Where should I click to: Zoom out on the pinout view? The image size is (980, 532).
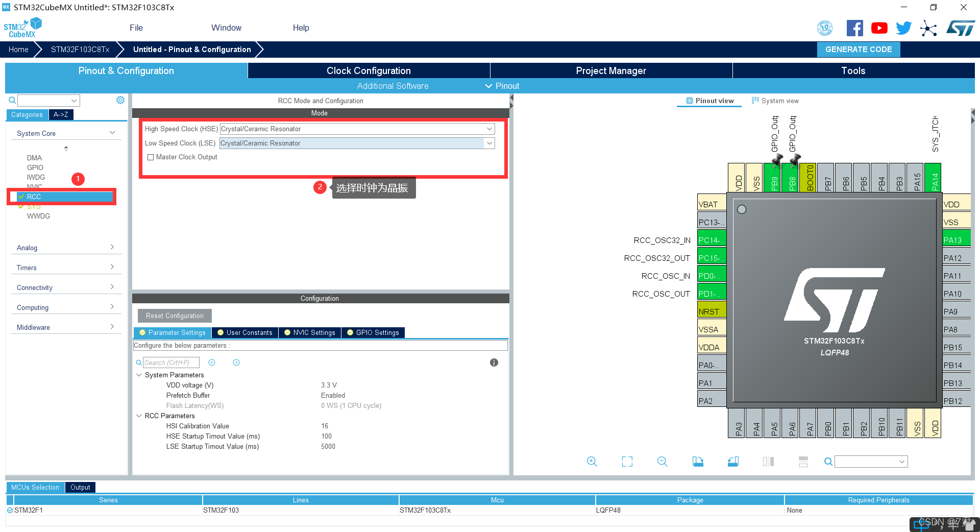point(663,462)
